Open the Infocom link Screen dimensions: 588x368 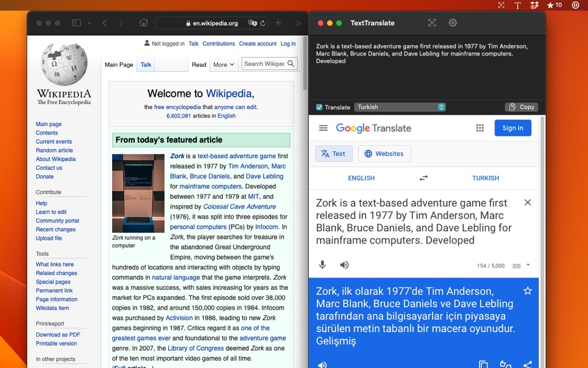tap(267, 227)
